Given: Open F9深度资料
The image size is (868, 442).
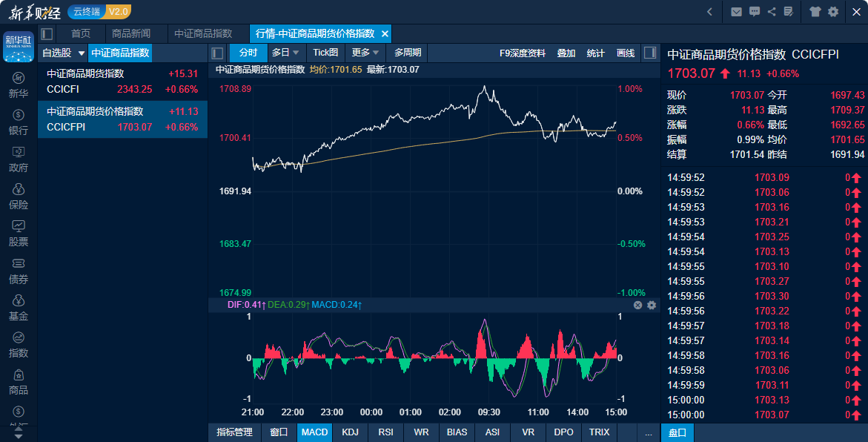Looking at the screenshot, I should [x=522, y=53].
